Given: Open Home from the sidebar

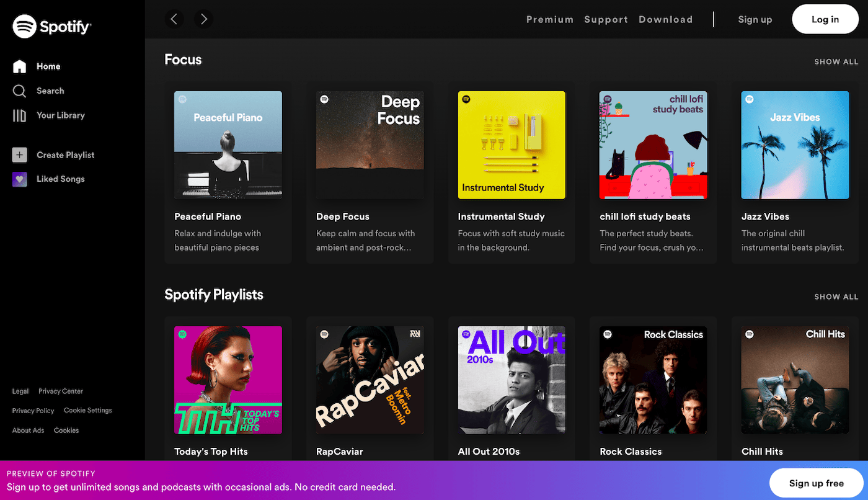Looking at the screenshot, I should tap(48, 66).
